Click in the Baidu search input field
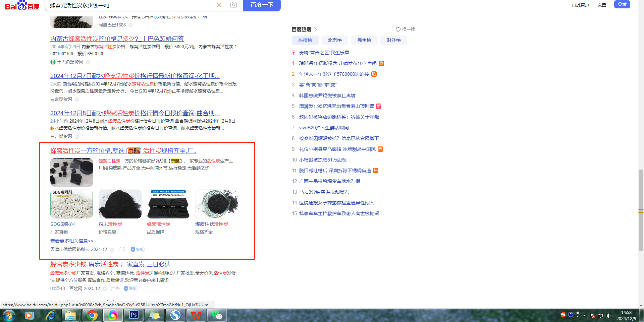The width and height of the screenshot is (644, 322). point(131,5)
